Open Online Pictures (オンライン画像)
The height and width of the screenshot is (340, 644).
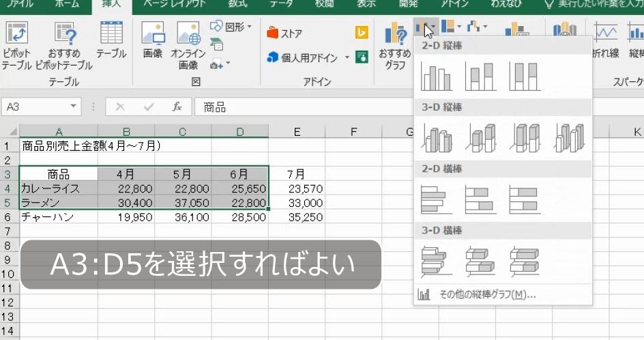[188, 46]
